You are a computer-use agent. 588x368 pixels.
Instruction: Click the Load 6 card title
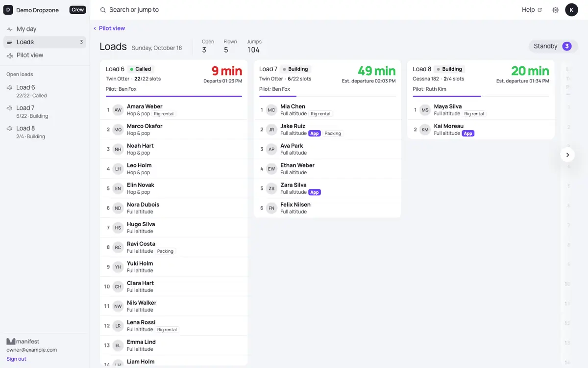pos(115,69)
